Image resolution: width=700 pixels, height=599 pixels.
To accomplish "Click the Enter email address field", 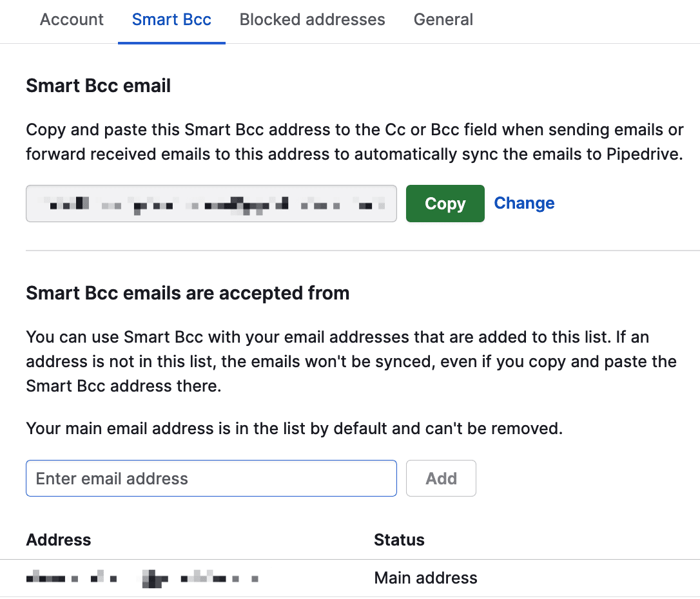I will [211, 478].
